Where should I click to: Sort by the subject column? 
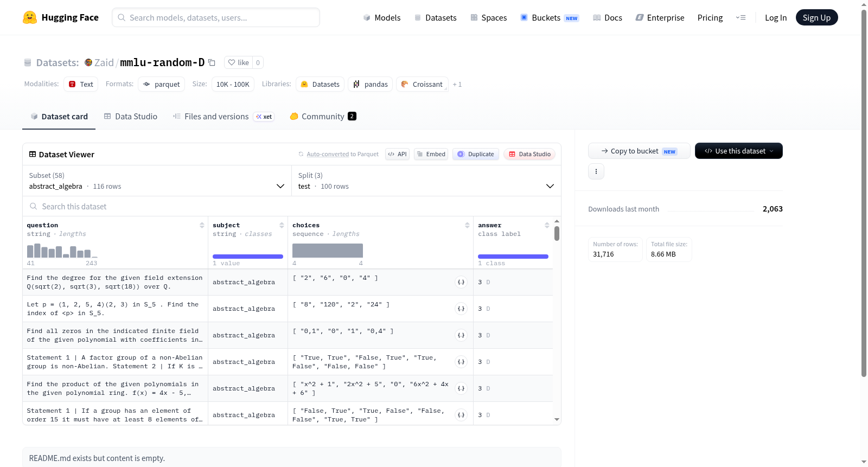tap(282, 225)
